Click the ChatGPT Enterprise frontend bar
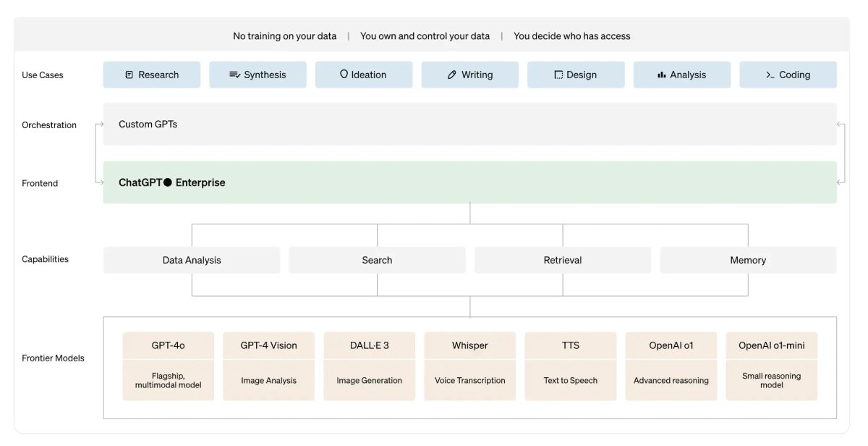The width and height of the screenshot is (868, 446). [470, 182]
